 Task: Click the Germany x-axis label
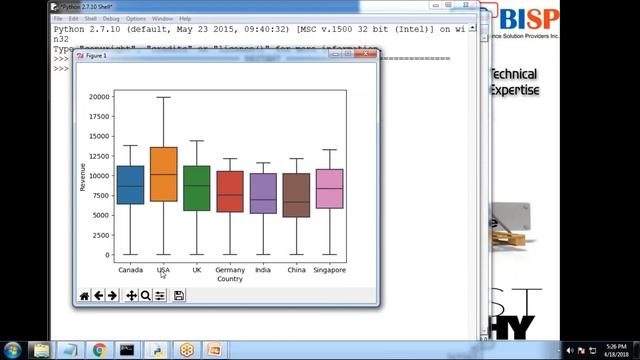(x=230, y=270)
